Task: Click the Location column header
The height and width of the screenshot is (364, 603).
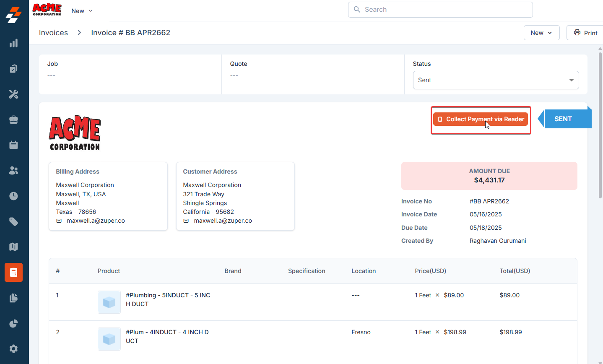Action: [364, 271]
